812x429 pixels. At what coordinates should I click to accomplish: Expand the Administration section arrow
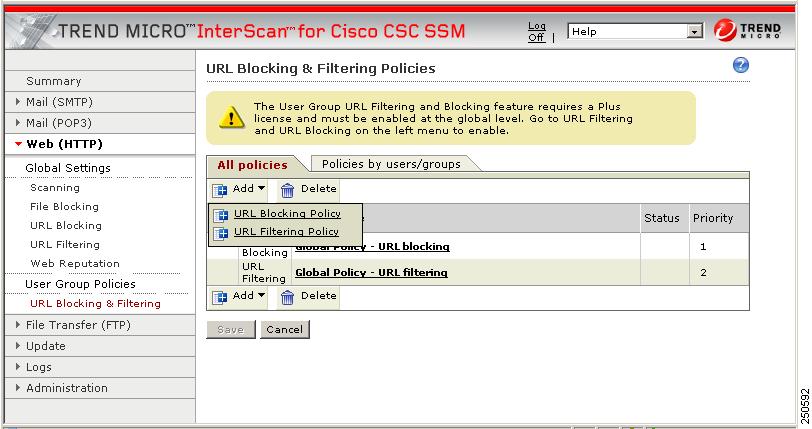18,388
